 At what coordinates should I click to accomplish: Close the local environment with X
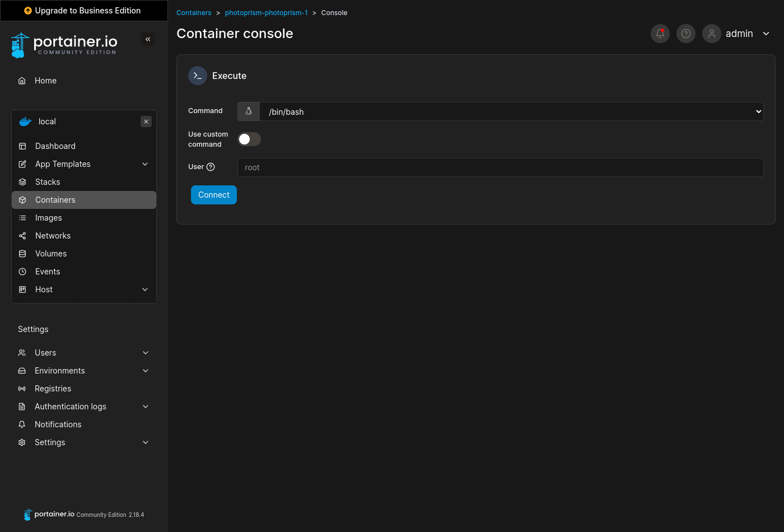pos(146,122)
